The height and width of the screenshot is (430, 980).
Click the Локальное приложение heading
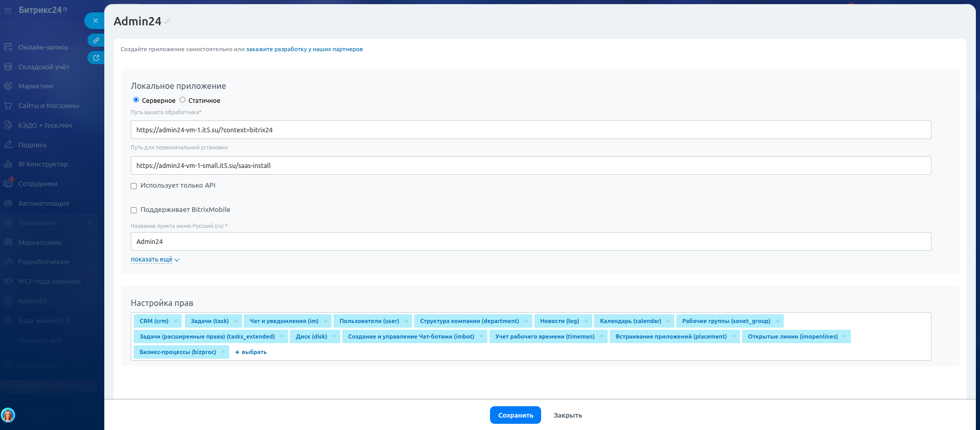[x=178, y=86]
